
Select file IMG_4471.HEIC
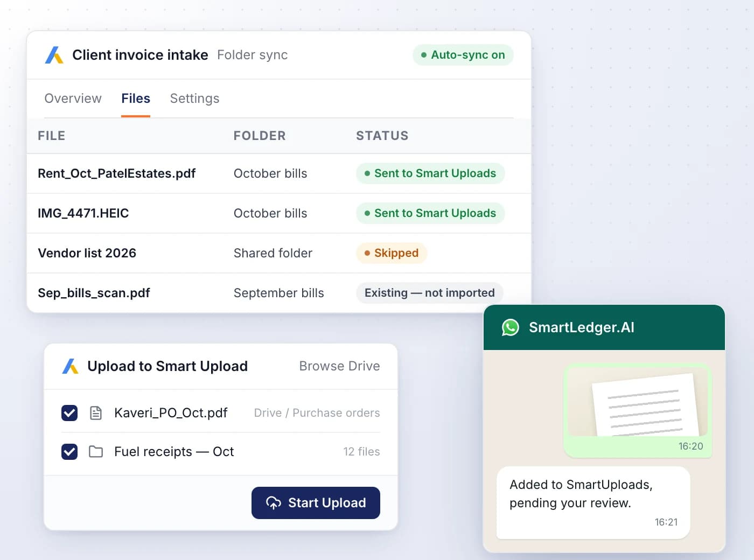pos(83,213)
